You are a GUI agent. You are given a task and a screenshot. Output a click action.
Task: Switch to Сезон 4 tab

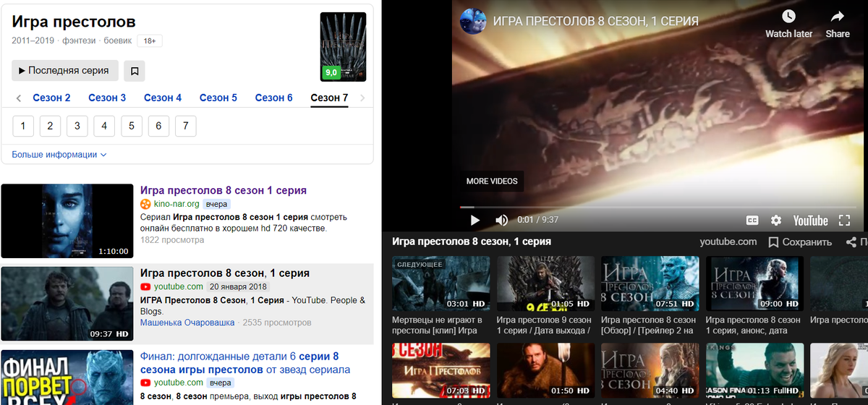pos(163,98)
